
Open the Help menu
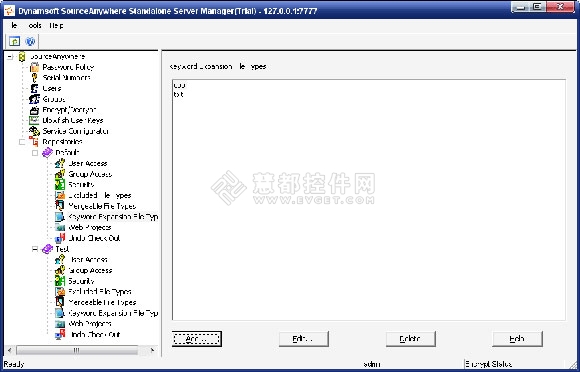[x=56, y=26]
